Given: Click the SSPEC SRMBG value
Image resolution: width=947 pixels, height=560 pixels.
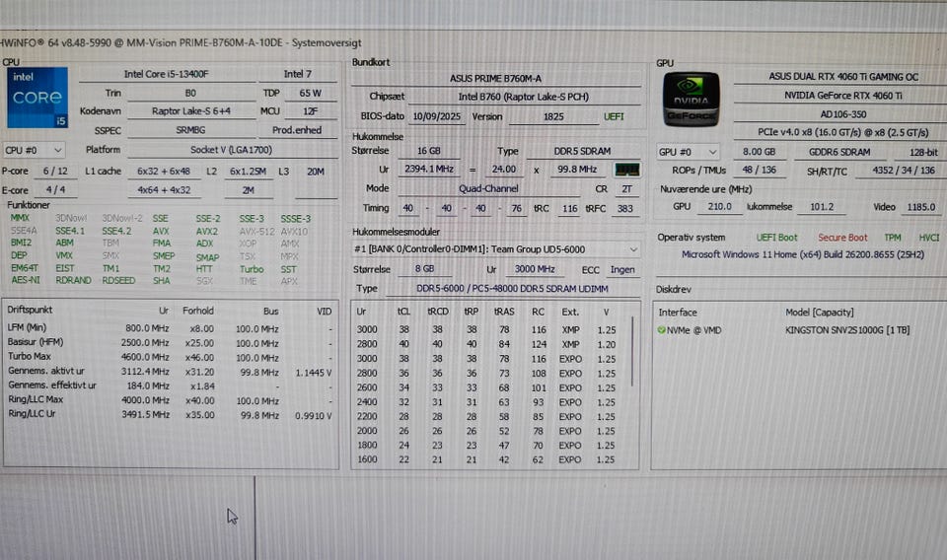Looking at the screenshot, I should click(x=190, y=130).
